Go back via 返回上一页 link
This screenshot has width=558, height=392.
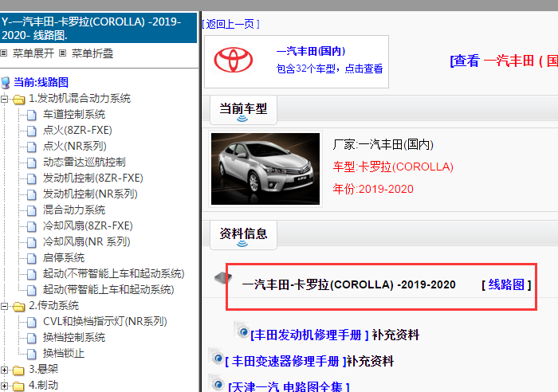click(230, 24)
